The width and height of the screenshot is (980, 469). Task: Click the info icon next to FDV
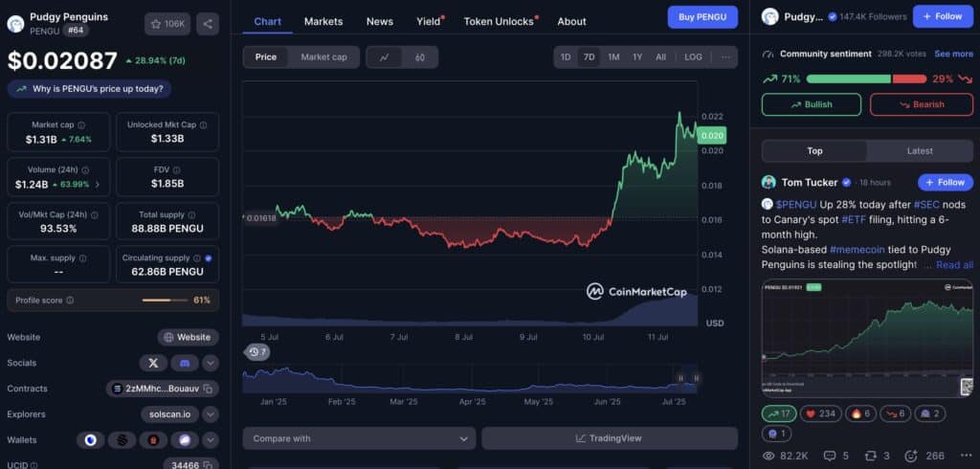tap(176, 170)
